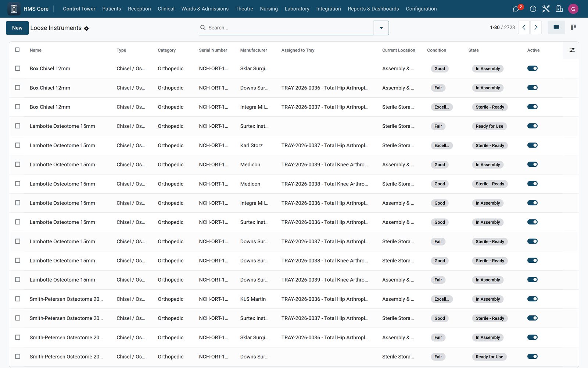This screenshot has width=588, height=368.
Task: Open the Control Tower menu
Action: click(x=79, y=9)
